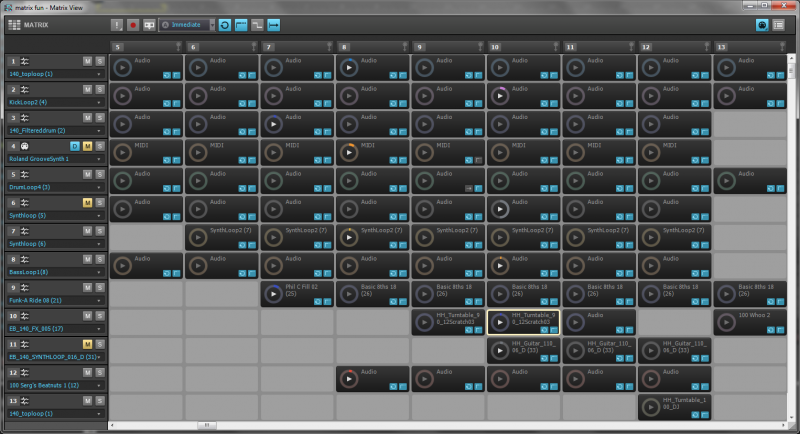800x434 pixels.
Task: Click the double-arrow icon in top toolbar
Action: [273, 24]
